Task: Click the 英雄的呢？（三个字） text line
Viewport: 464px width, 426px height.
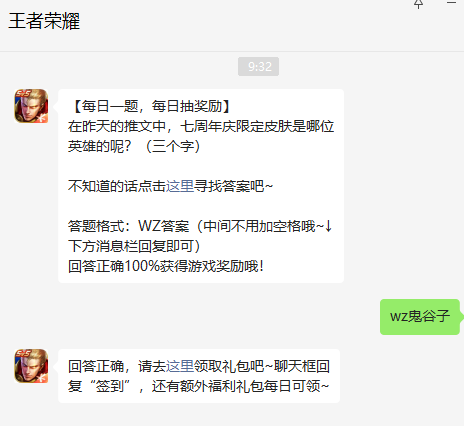Action: pyautogui.click(x=134, y=146)
